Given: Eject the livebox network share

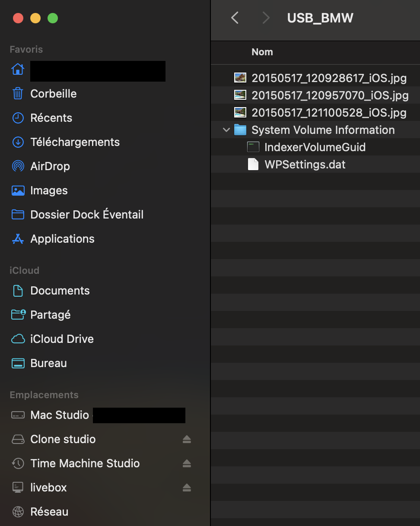Looking at the screenshot, I should coord(187,488).
